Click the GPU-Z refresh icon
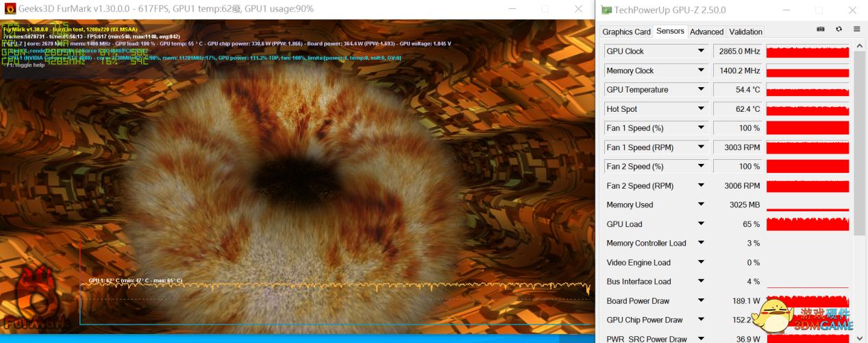Screen dimensions: 868x343 (839, 29)
